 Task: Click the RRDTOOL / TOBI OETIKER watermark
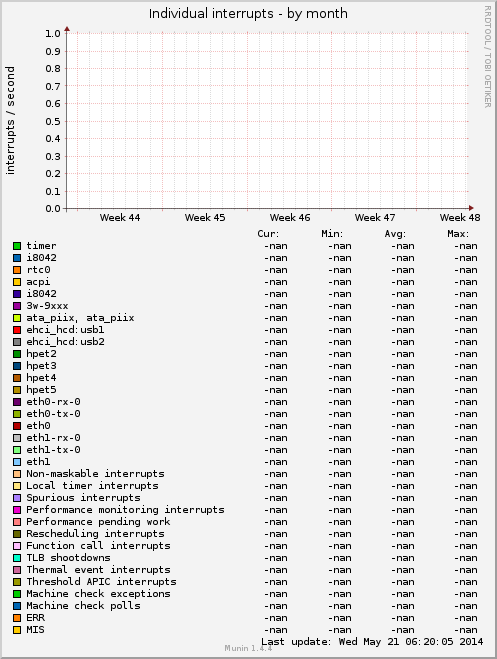488,57
